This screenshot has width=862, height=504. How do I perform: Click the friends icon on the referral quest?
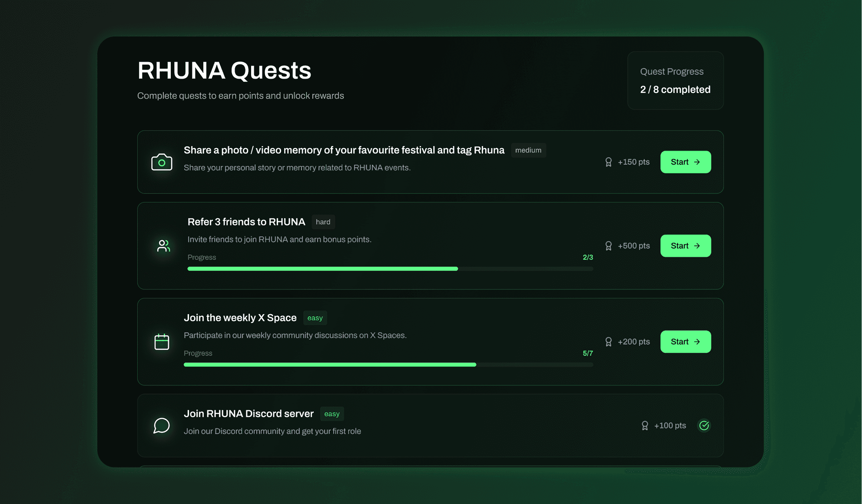163,246
